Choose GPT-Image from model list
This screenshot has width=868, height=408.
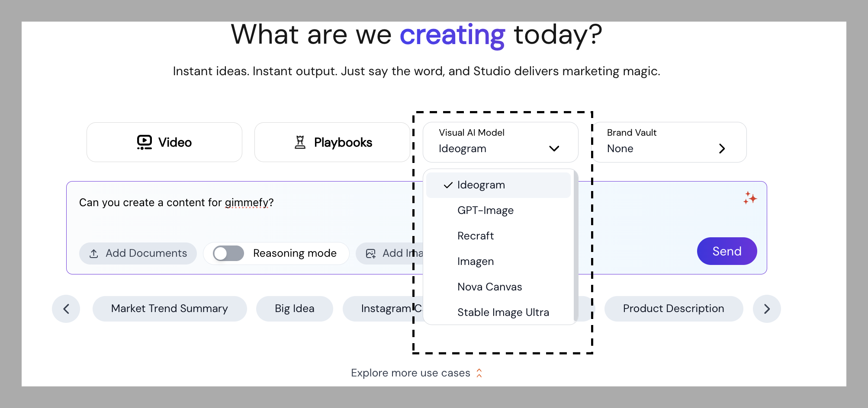(485, 210)
